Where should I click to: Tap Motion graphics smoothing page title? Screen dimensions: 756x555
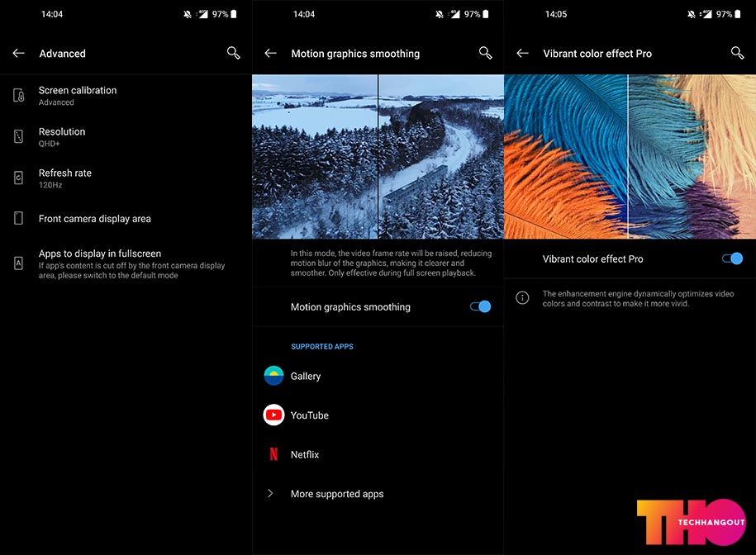(x=355, y=54)
